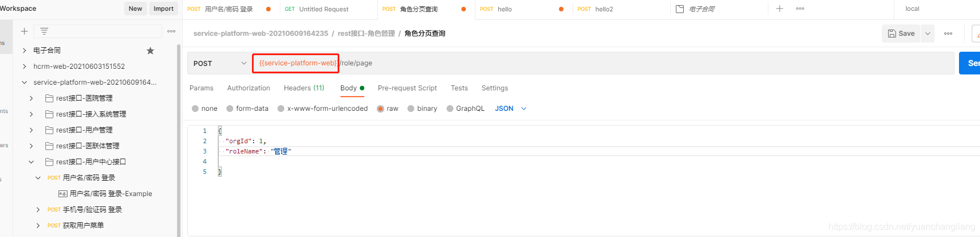Select the binary radio button

coord(411,109)
